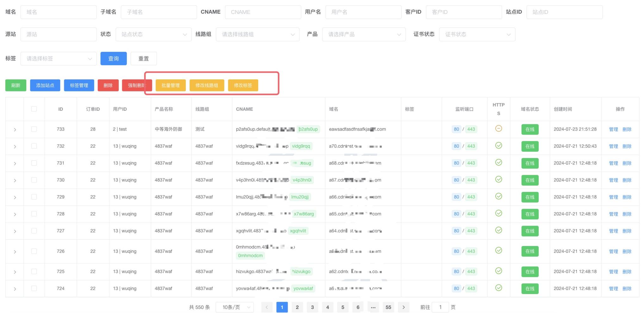Viewport: 644px width, 313px height.
Task: Click the green HTTPS check icon for row 732
Action: (498, 146)
